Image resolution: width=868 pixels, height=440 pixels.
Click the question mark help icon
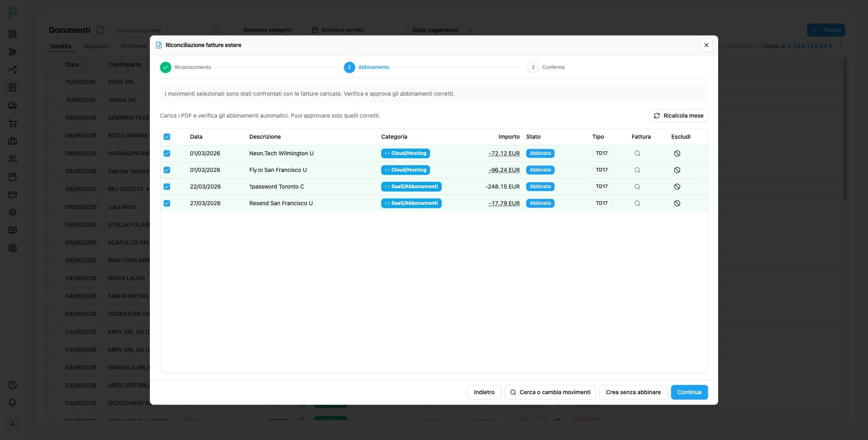(13, 385)
